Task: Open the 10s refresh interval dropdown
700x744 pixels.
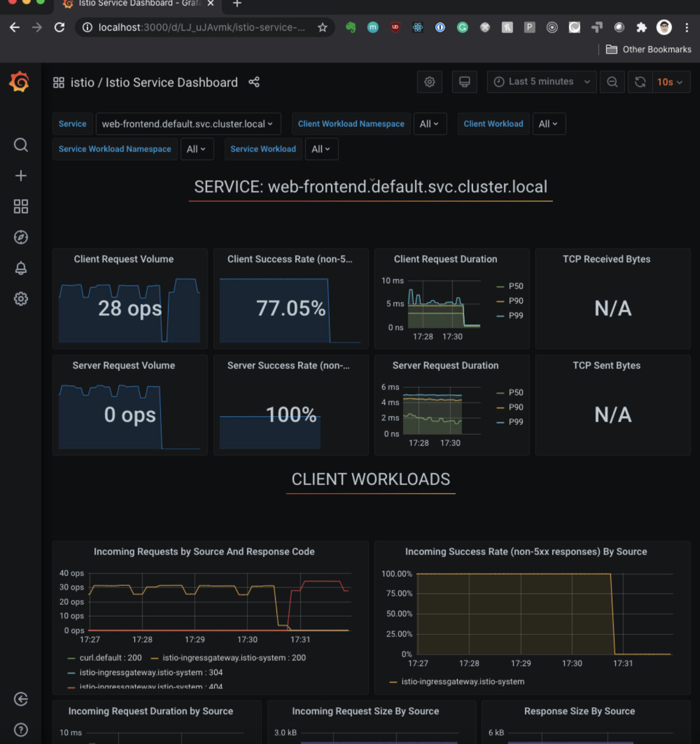Action: (671, 82)
